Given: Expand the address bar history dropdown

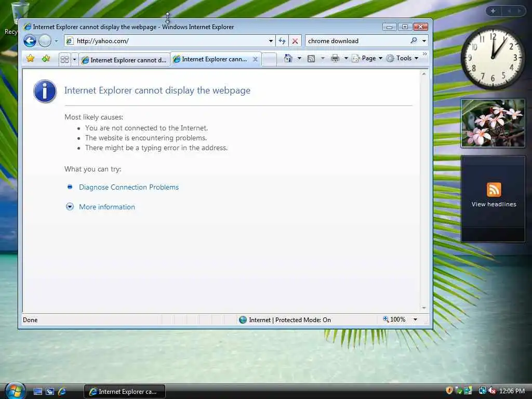Looking at the screenshot, I should point(271,41).
